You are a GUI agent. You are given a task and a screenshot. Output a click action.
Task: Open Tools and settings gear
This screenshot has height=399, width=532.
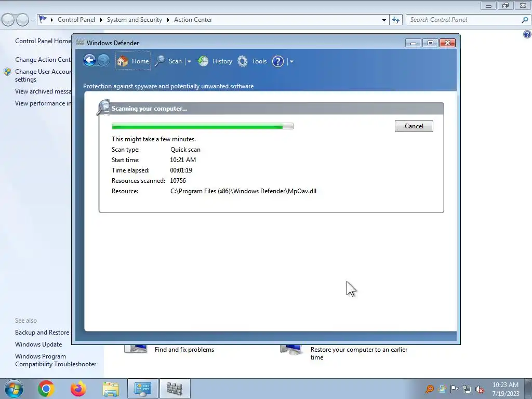252,61
